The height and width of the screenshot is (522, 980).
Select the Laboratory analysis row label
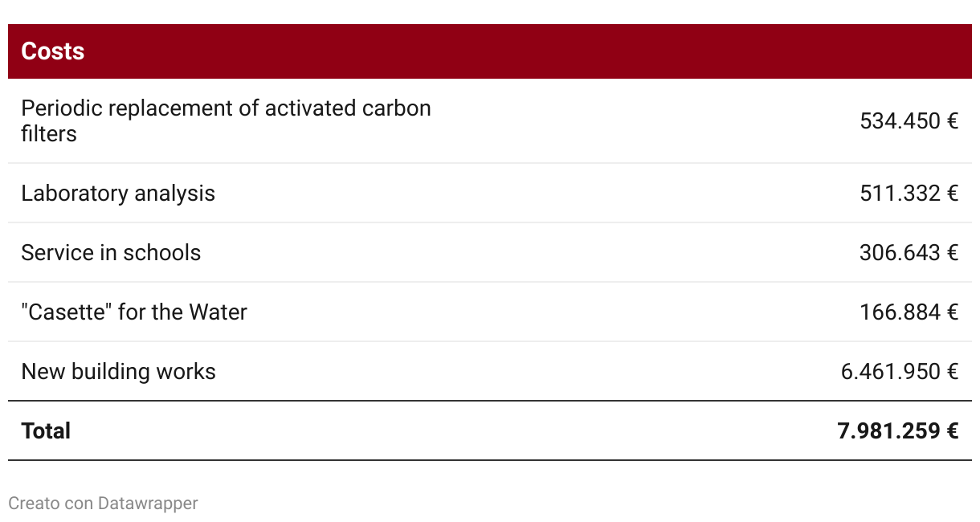click(118, 194)
